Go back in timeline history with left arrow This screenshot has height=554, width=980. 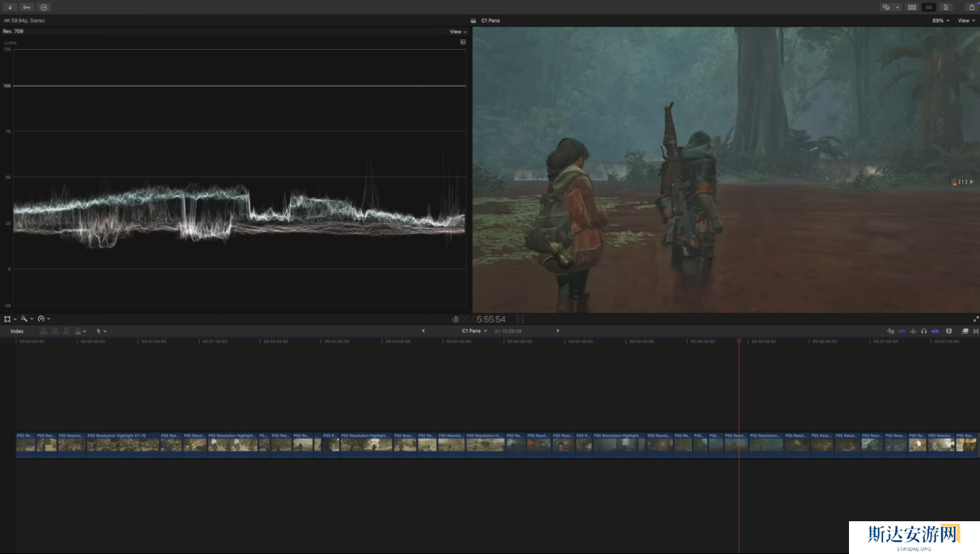[423, 331]
